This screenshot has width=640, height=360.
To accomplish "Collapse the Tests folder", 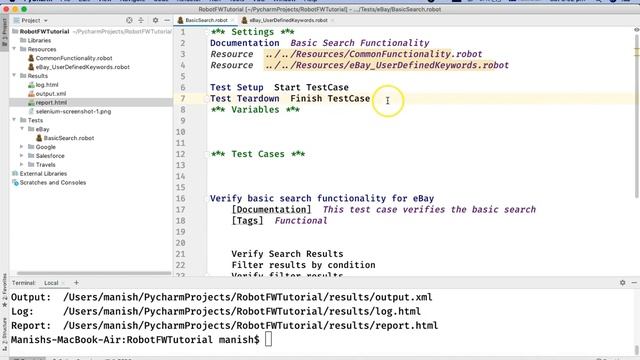I will tap(14, 120).
